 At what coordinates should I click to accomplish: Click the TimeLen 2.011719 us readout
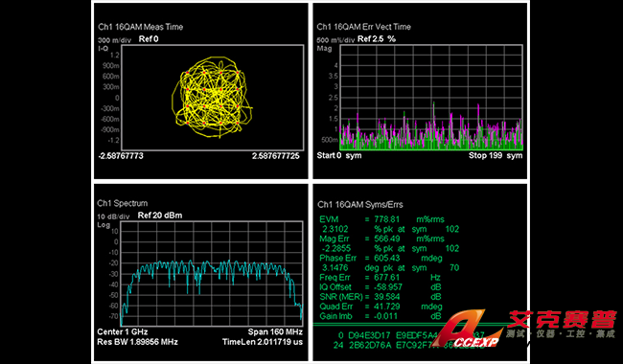[263, 342]
